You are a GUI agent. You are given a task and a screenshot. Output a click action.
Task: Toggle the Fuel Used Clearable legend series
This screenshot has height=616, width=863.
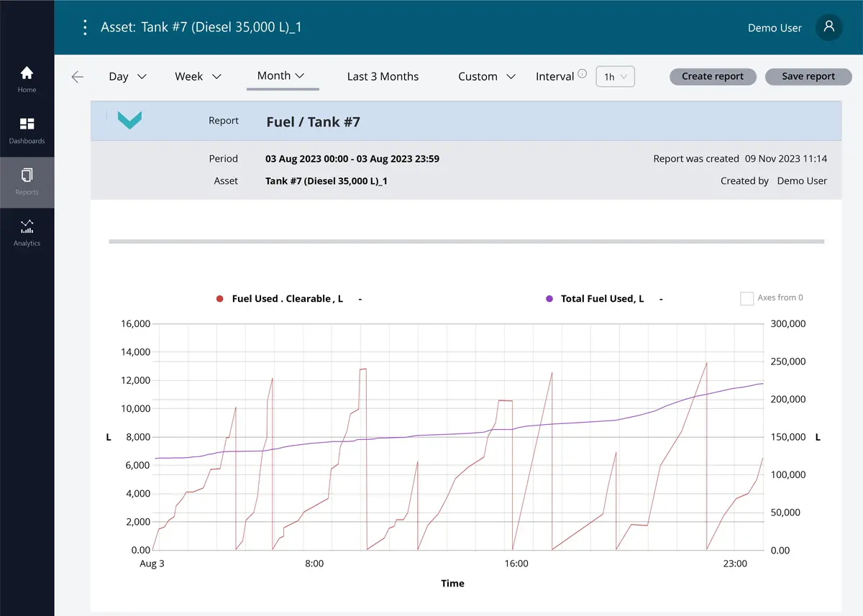pyautogui.click(x=285, y=299)
